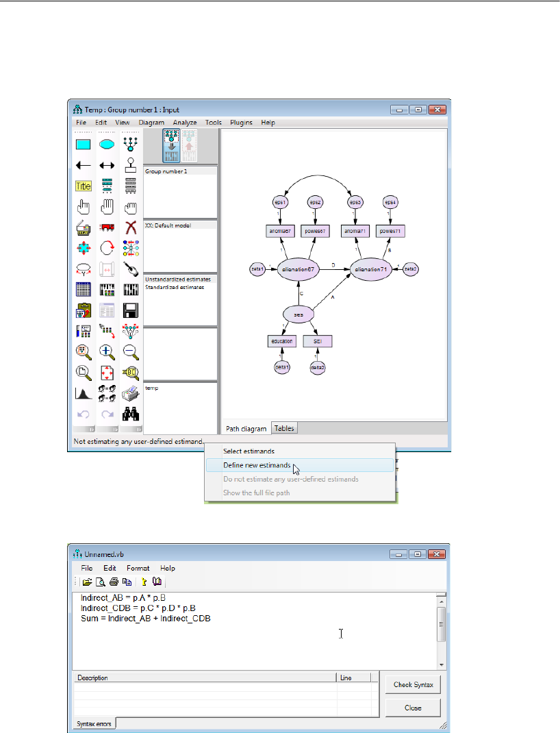The image size is (560, 733).
Task: Select the draw observed variable rectangle tool
Action: click(83, 145)
